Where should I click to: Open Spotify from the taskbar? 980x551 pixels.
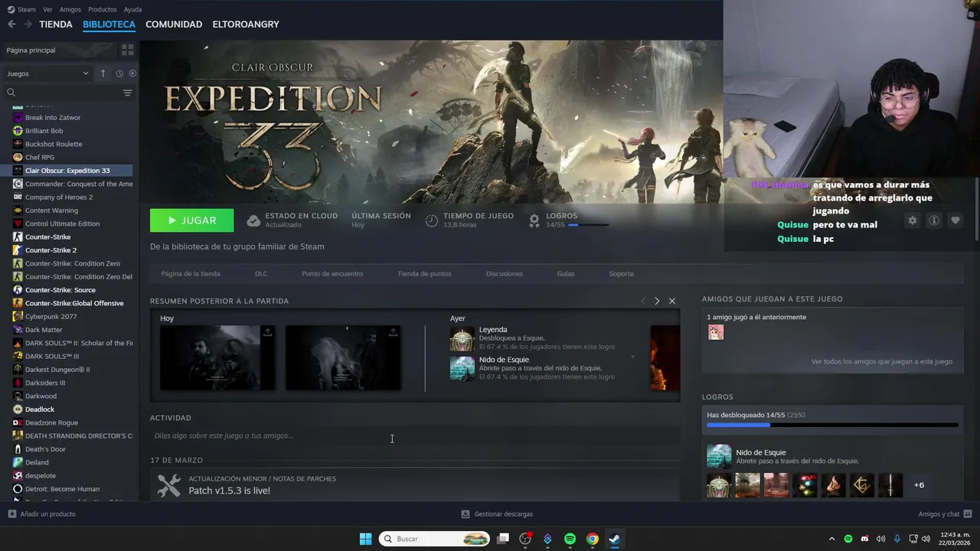click(570, 539)
